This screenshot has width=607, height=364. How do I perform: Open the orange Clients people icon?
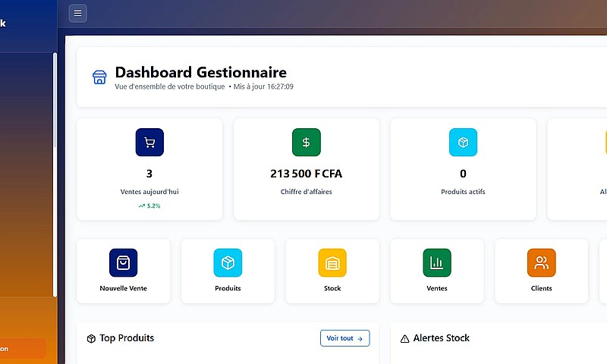click(541, 262)
